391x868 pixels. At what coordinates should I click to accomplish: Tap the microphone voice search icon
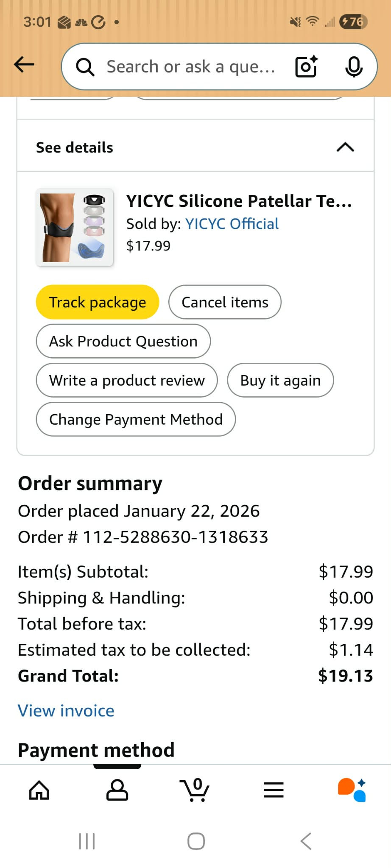[354, 67]
